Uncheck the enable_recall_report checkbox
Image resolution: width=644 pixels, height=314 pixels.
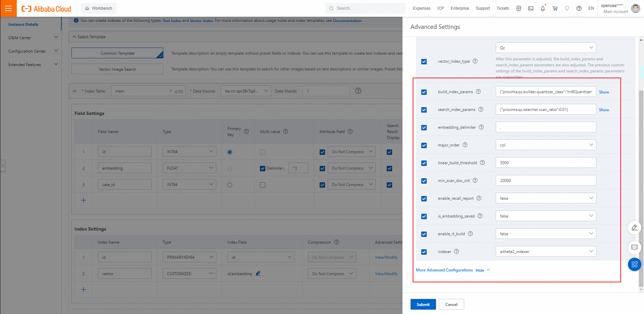pos(424,199)
